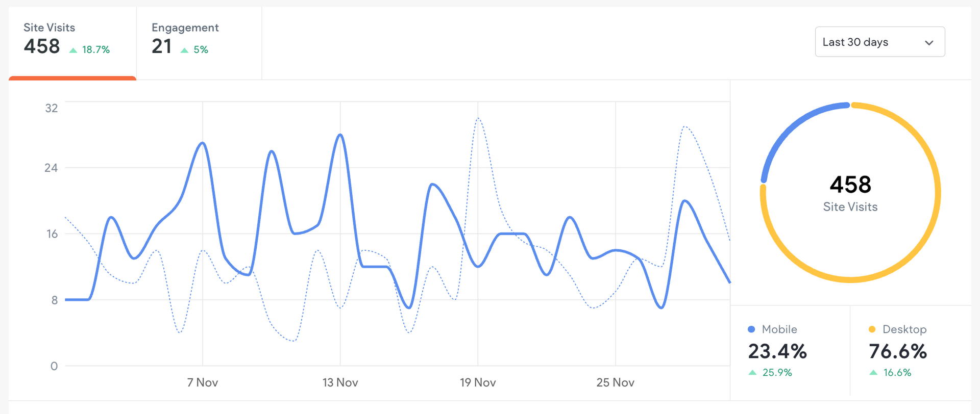Click the Mobile 23.4% statistic

coord(777,351)
